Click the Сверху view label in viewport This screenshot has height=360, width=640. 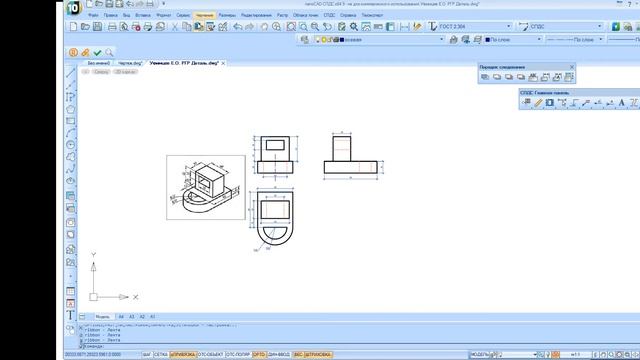click(x=101, y=72)
